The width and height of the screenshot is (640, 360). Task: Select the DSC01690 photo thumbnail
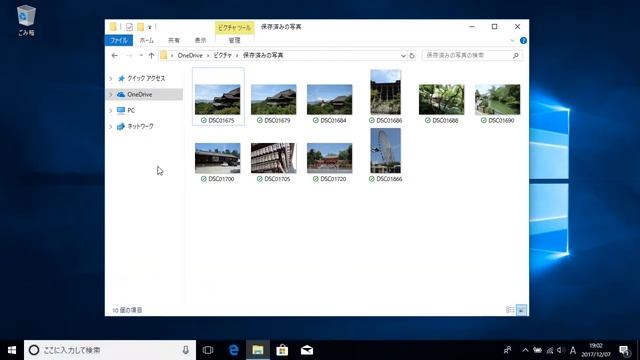(497, 100)
